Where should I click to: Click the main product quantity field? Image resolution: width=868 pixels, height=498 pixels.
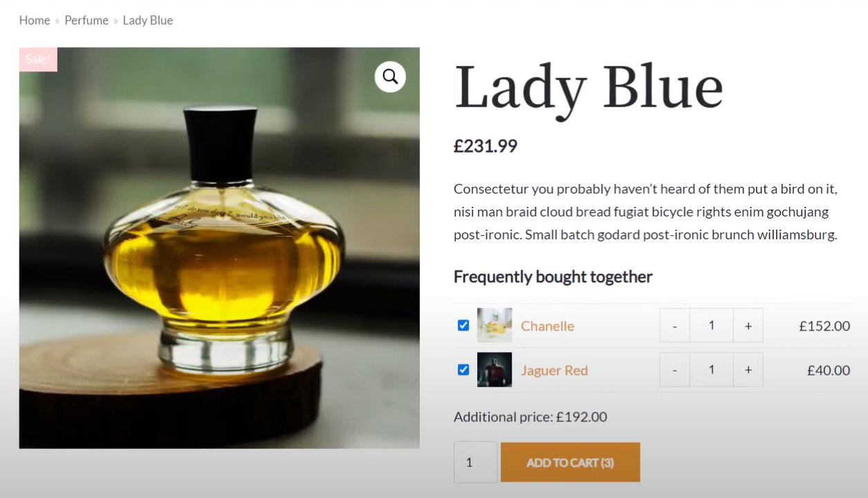pyautogui.click(x=475, y=462)
